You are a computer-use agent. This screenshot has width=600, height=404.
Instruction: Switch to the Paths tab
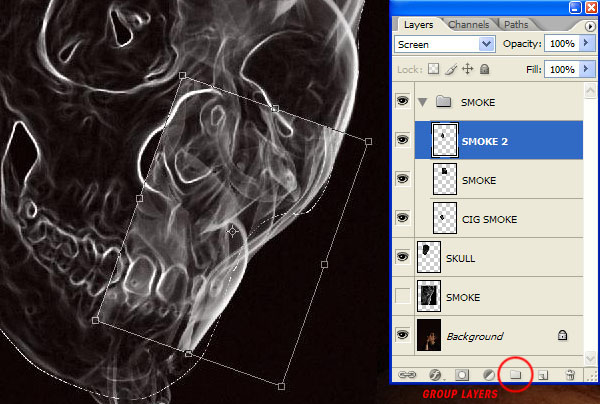click(516, 24)
